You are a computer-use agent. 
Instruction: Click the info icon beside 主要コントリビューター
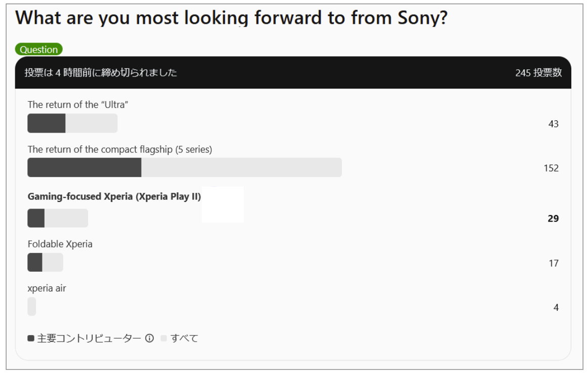pos(149,338)
